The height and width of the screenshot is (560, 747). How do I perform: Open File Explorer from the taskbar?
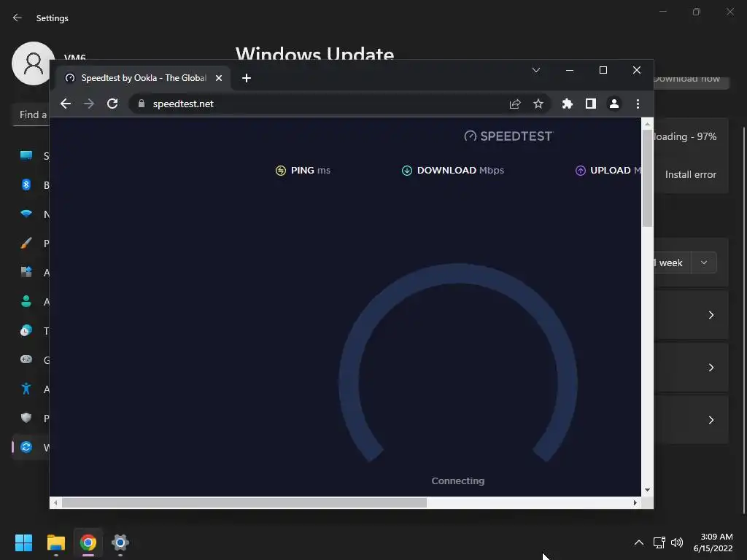pyautogui.click(x=55, y=542)
